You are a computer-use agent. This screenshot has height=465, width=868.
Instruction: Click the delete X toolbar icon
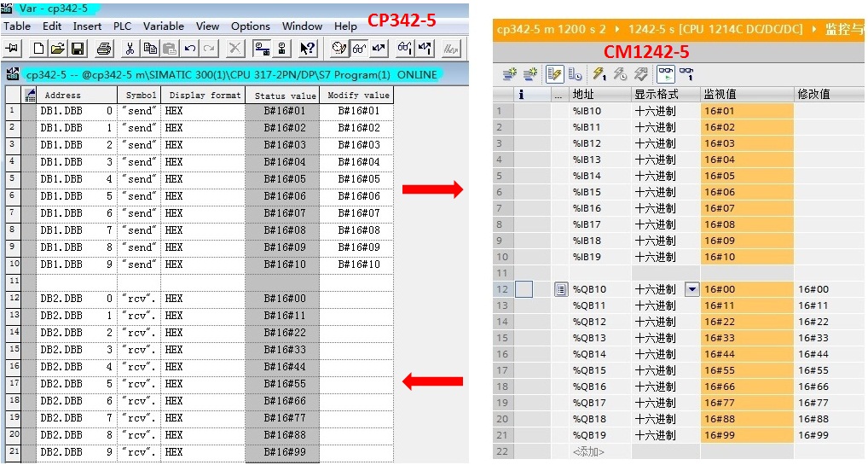[234, 49]
